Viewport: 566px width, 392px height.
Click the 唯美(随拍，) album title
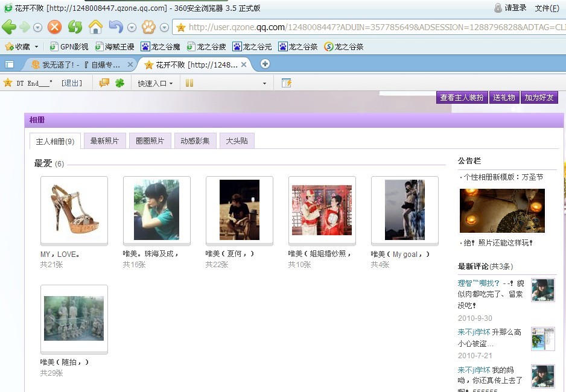[64, 362]
